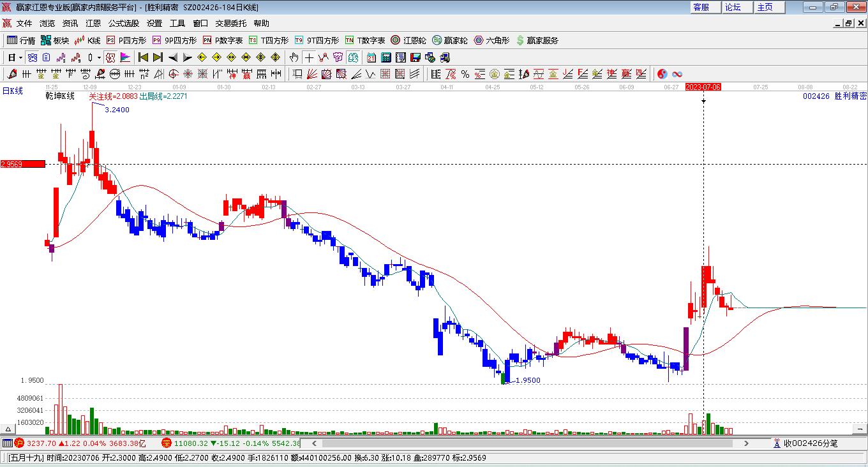
Task: Jump to first bar with skip-start arrow
Action: [x=143, y=57]
